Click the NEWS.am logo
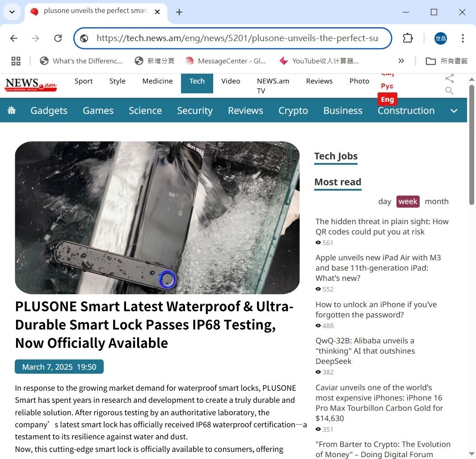 pos(31,84)
